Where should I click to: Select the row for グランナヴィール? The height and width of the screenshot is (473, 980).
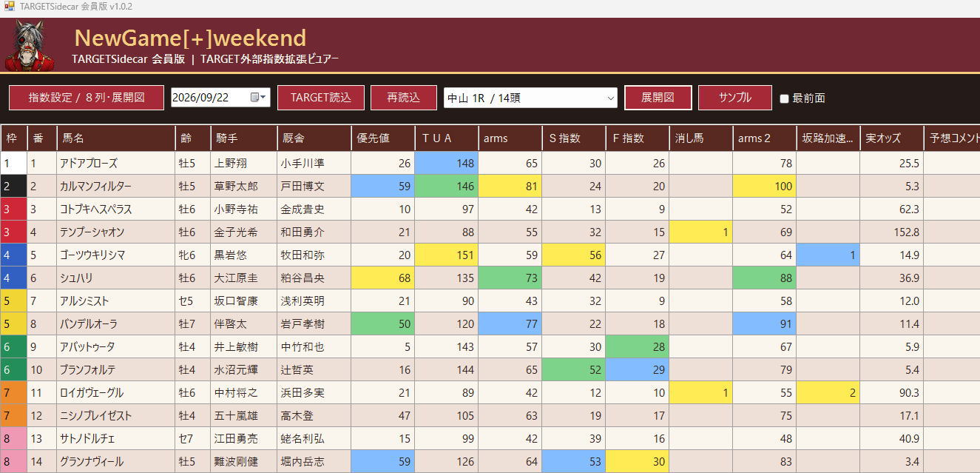(490, 461)
